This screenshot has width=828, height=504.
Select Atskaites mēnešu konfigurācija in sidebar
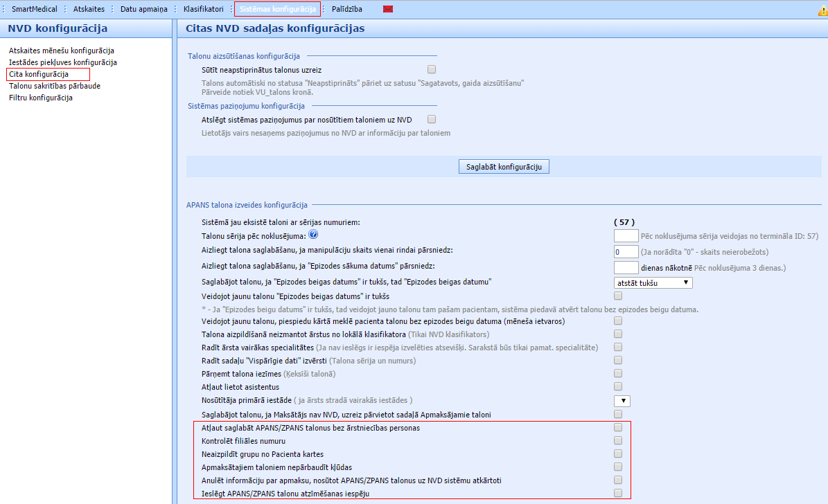[62, 51]
